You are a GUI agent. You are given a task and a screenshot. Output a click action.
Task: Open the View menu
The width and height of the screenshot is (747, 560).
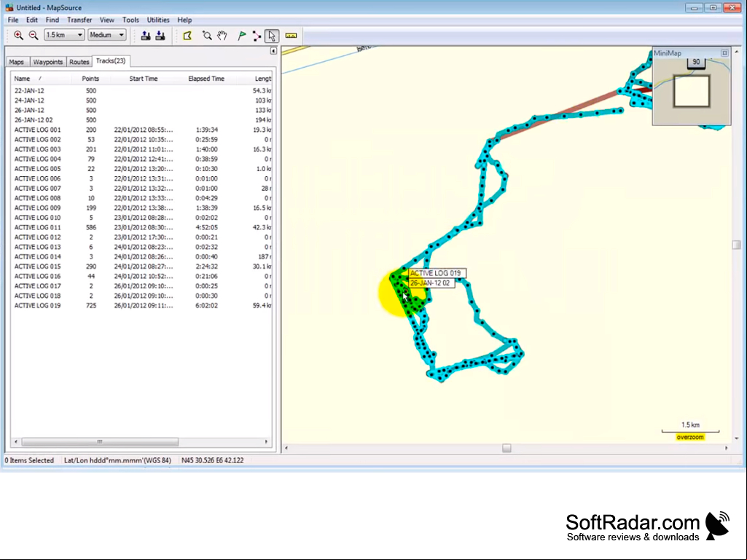tap(106, 20)
